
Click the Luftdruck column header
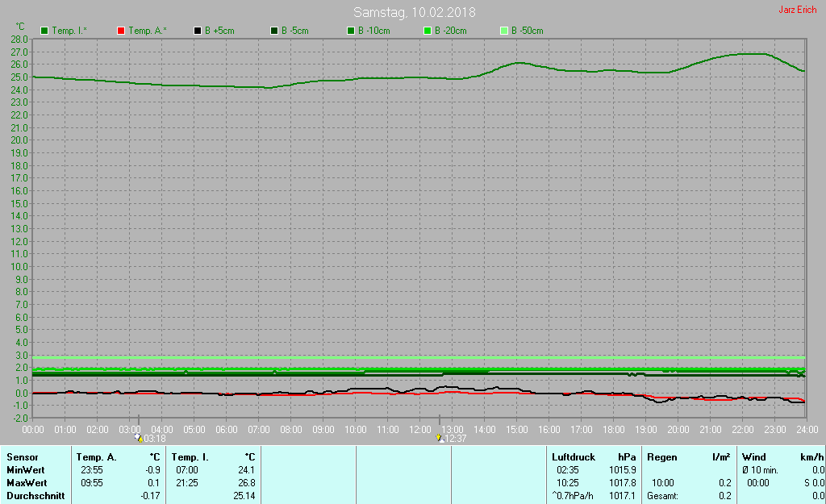point(573,457)
